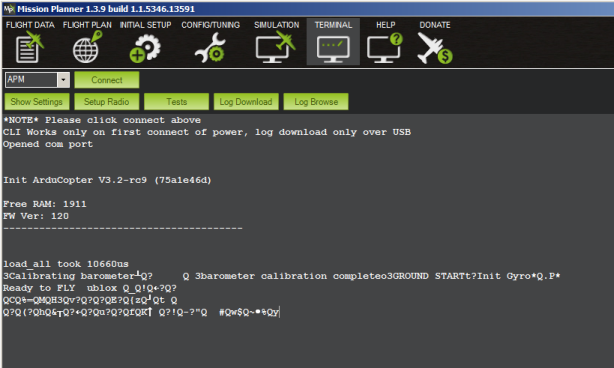Click the FLIGHT DATA menu label
The image size is (614, 368).
pos(30,25)
